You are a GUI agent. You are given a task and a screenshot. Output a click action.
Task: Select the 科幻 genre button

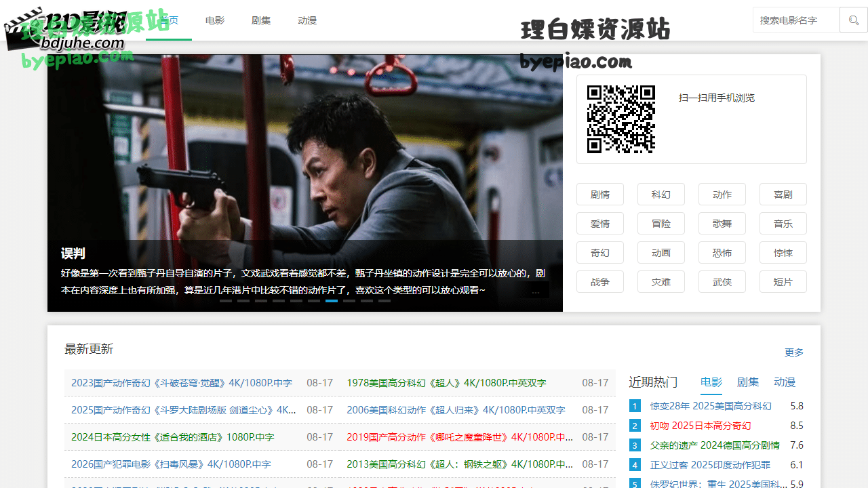coord(661,195)
